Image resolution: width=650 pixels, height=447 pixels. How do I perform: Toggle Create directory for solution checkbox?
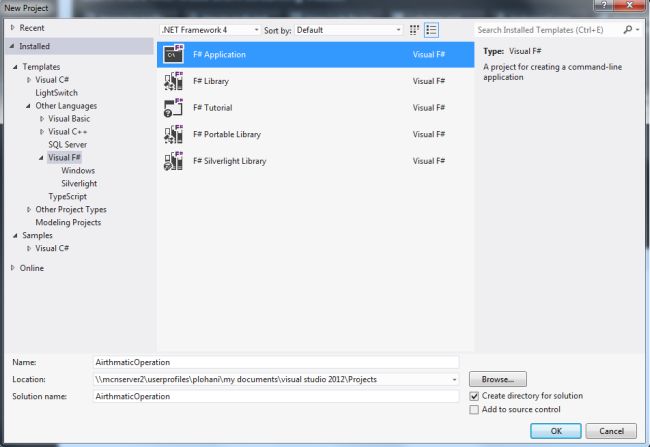pyautogui.click(x=474, y=396)
